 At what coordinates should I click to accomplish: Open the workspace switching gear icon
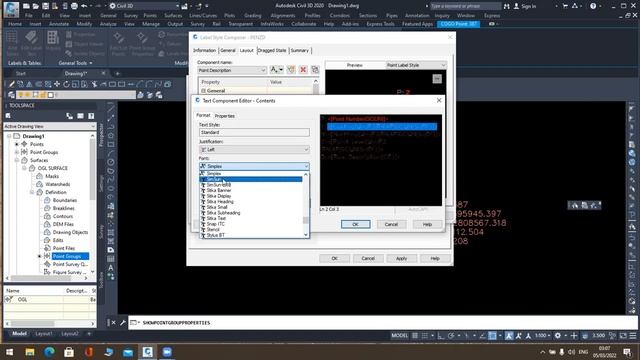click(558, 336)
